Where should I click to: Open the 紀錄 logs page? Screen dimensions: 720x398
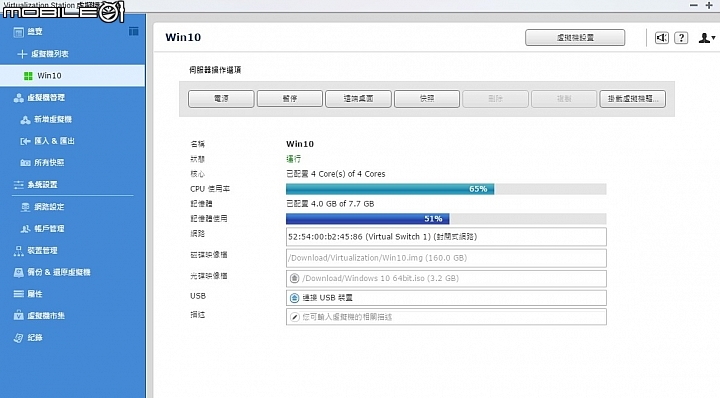pyautogui.click(x=28, y=338)
